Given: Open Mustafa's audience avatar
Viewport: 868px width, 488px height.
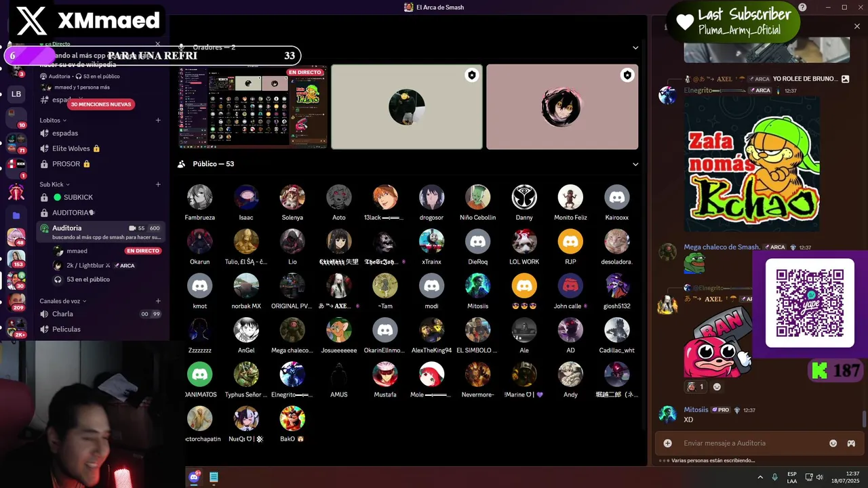Looking at the screenshot, I should (385, 374).
